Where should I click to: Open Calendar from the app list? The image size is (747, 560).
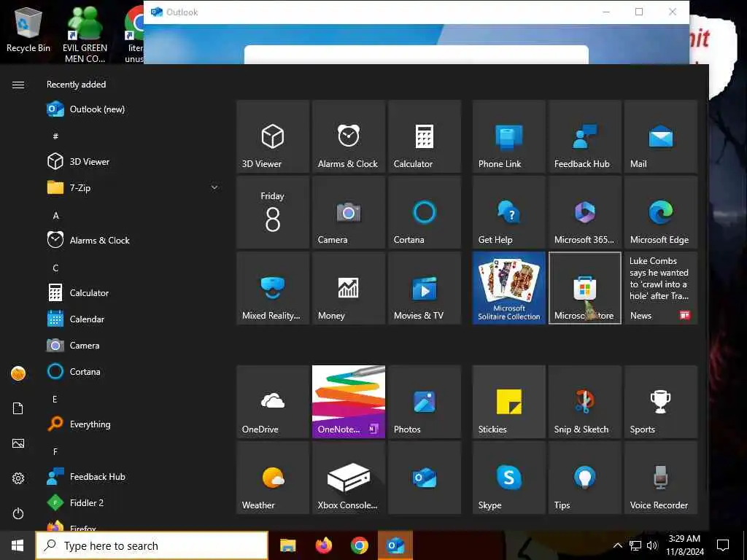point(133,319)
